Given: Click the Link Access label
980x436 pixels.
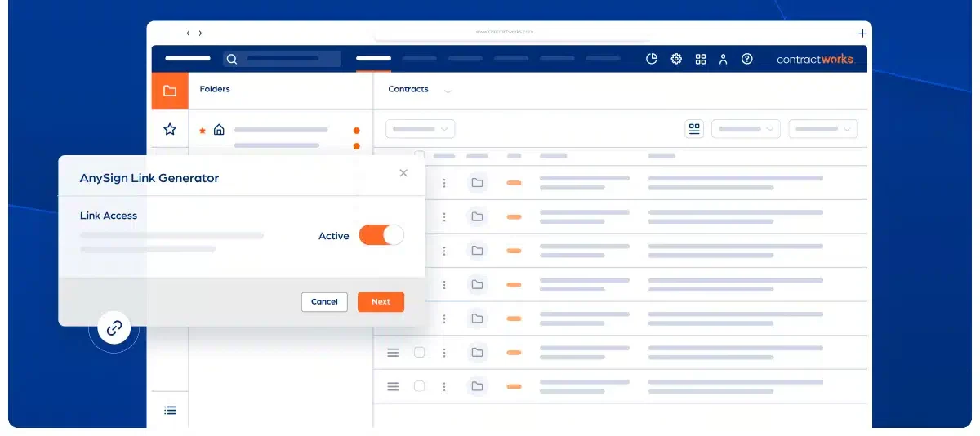Looking at the screenshot, I should 109,216.
